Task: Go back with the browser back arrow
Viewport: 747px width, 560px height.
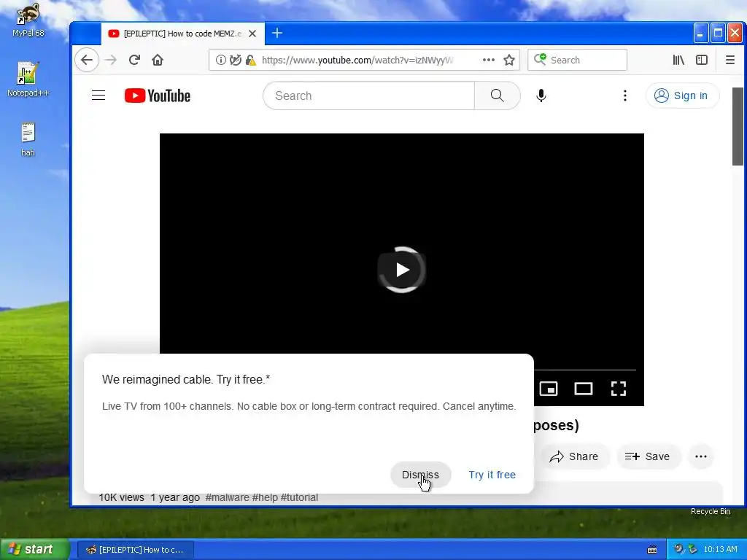Action: click(87, 60)
